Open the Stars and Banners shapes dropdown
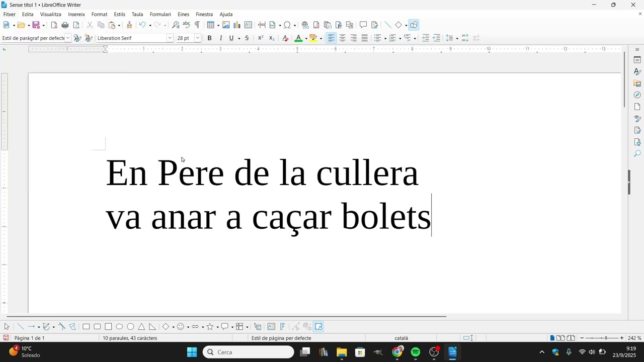This screenshot has height=362, width=644. click(217, 327)
